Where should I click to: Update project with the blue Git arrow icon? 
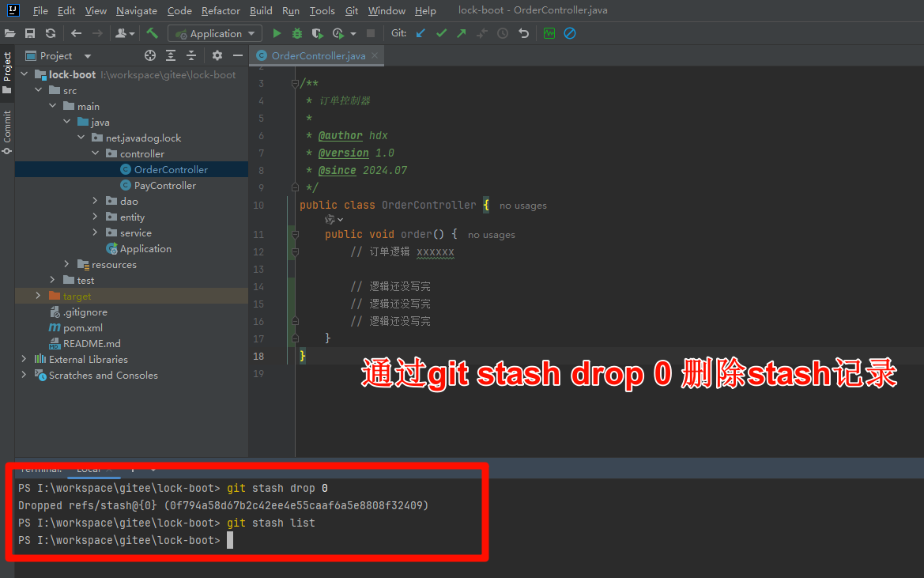(421, 33)
